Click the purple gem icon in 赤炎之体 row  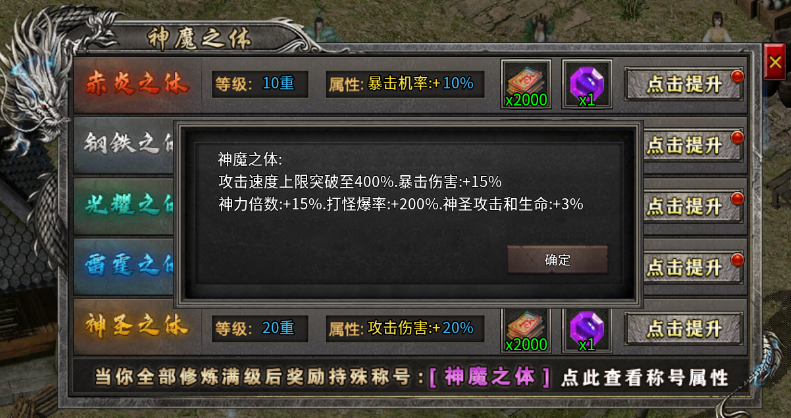(x=587, y=84)
